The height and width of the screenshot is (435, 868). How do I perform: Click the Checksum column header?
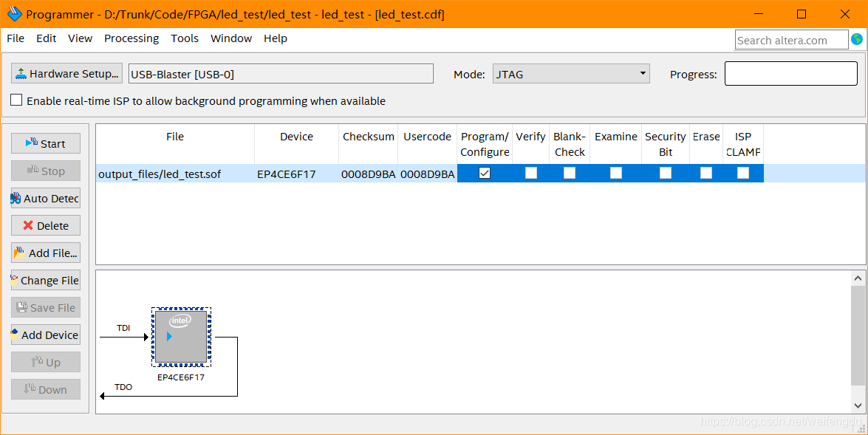[368, 144]
